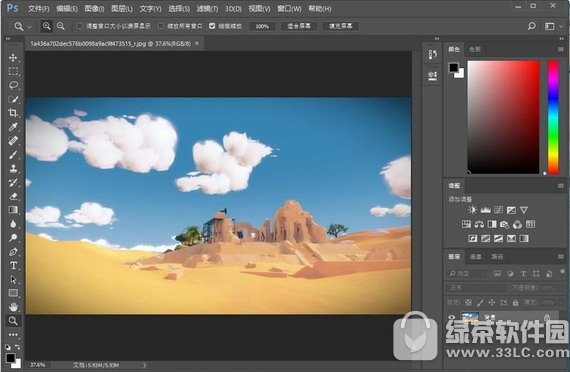Select the Path Selection arrow tool

[13, 279]
